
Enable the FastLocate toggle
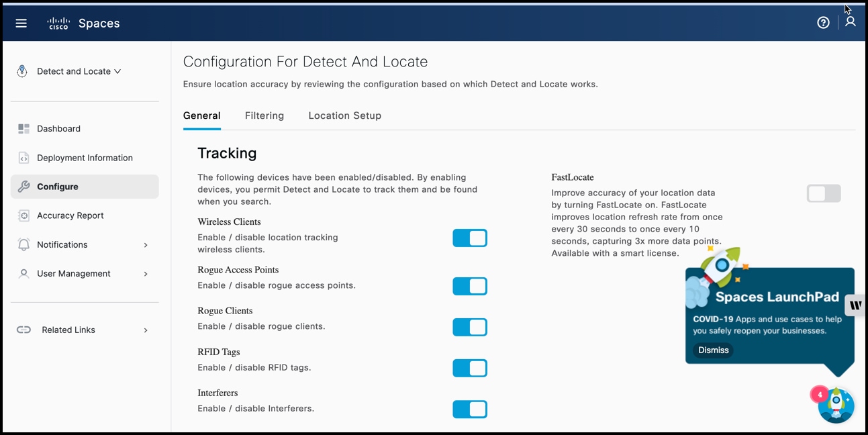point(824,194)
